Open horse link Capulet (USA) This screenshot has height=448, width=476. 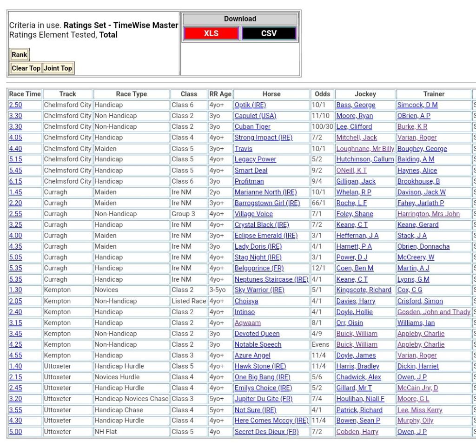(x=255, y=116)
